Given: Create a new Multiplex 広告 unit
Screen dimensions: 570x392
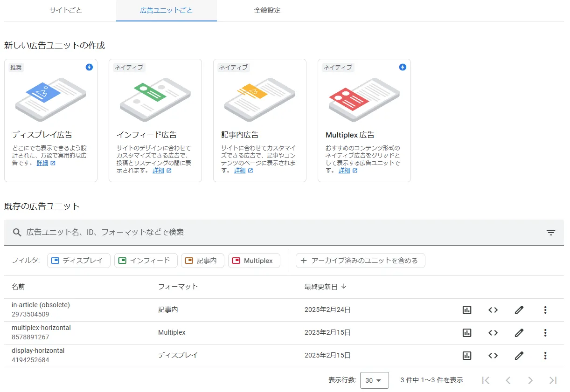Looking at the screenshot, I should tap(364, 120).
